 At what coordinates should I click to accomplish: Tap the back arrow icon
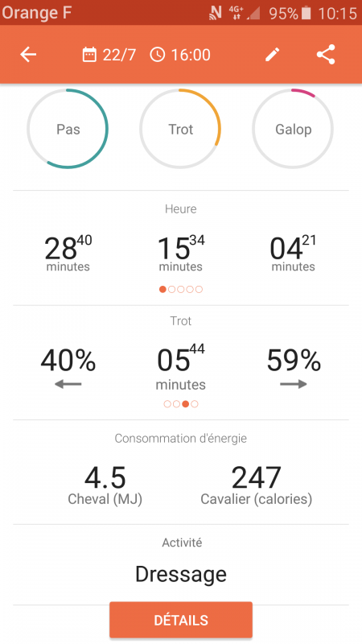point(28,54)
